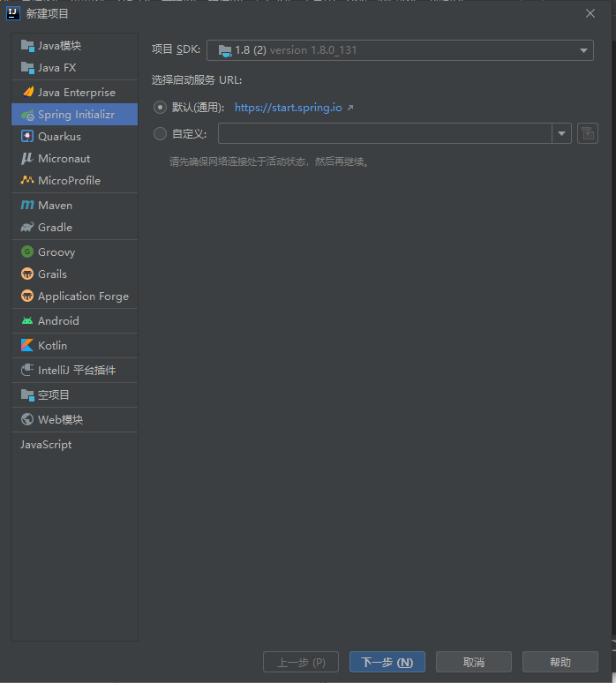Choose Grails project type
The height and width of the screenshot is (683, 616).
point(74,274)
